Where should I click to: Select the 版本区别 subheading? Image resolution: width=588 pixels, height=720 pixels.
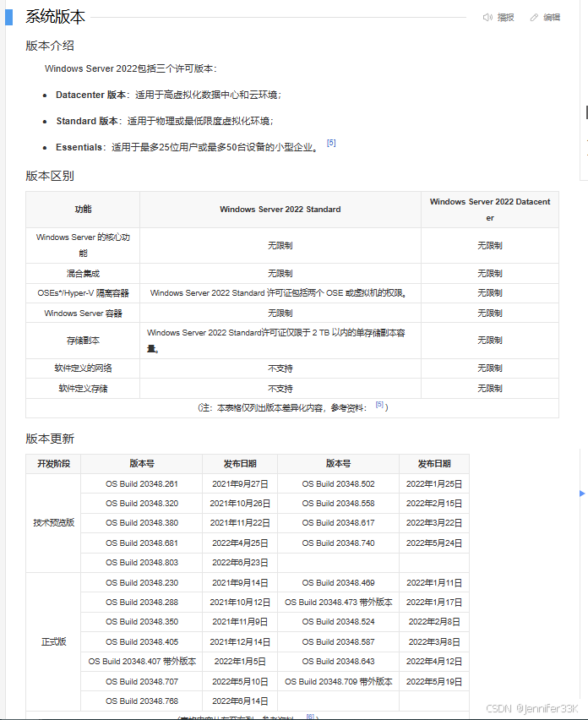pyautogui.click(x=50, y=176)
